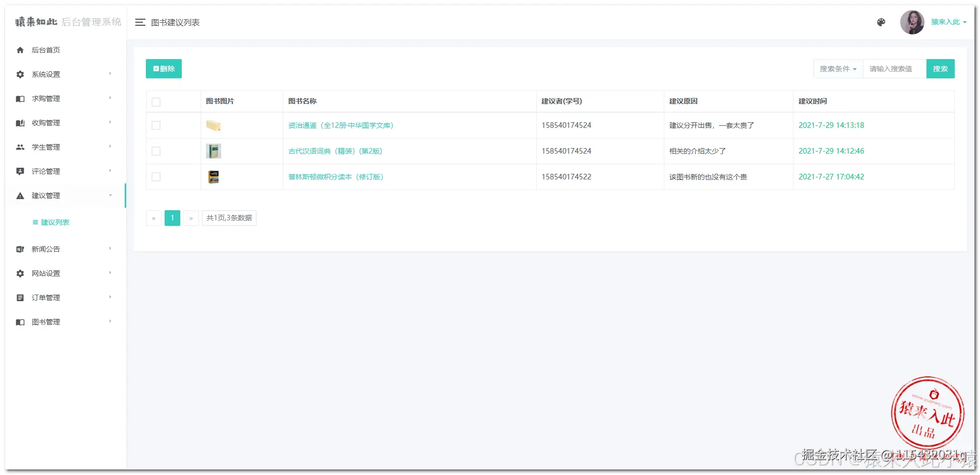Click the comment icon beside 评论管理
The width and height of the screenshot is (980, 475).
(20, 171)
